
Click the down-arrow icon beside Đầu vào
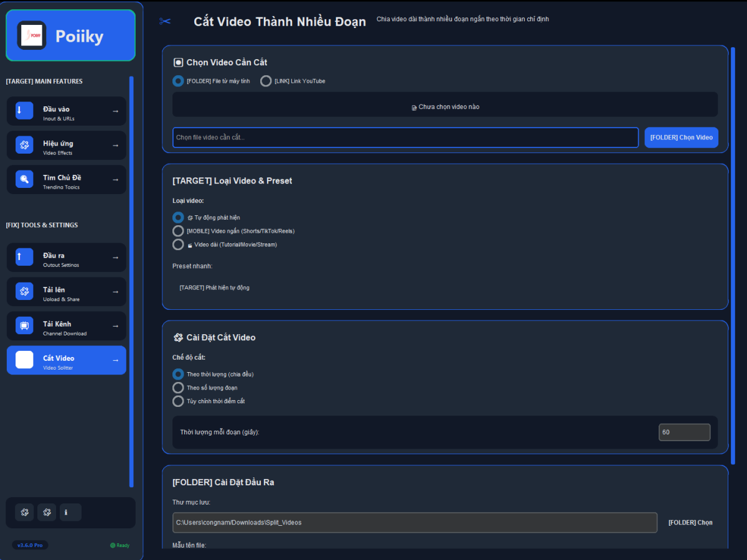click(x=24, y=111)
